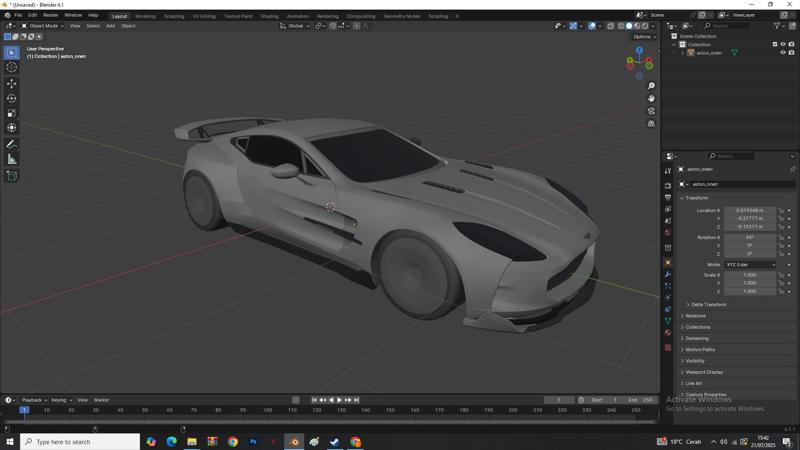Switch to Wireframe viewport shading
800x450 pixels.
(621, 26)
